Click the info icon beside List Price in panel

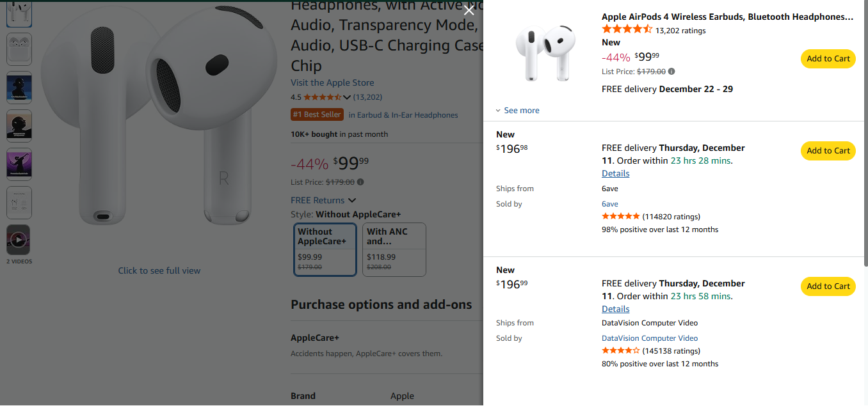click(x=670, y=71)
